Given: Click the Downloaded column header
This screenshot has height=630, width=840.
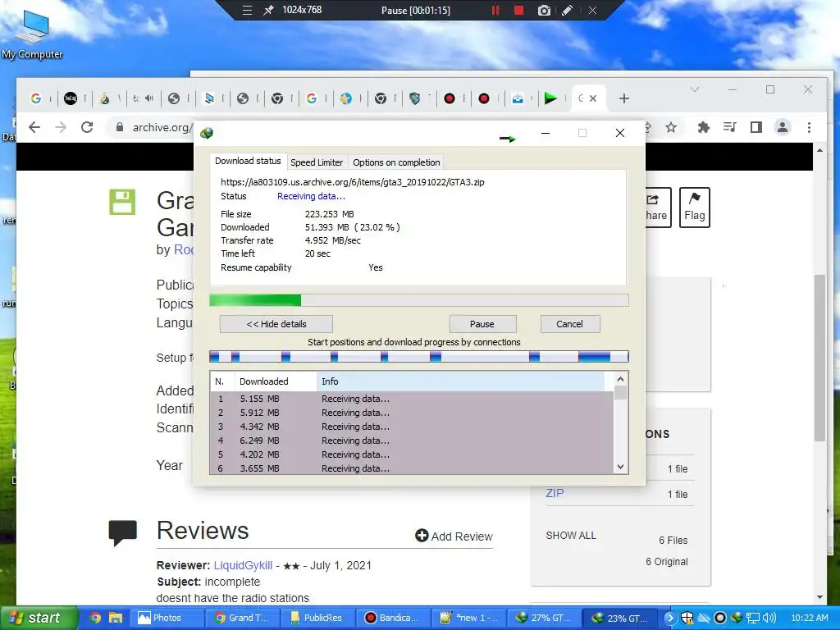Looking at the screenshot, I should (x=276, y=381).
